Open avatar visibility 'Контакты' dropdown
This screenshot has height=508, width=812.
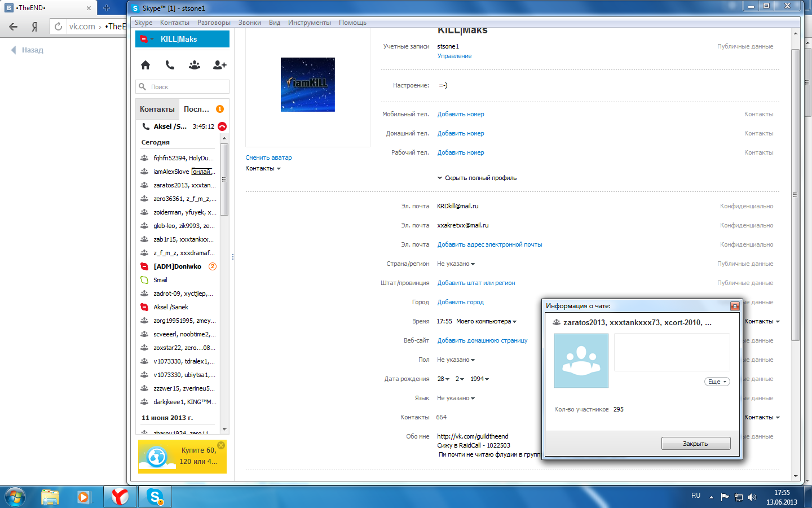263,168
